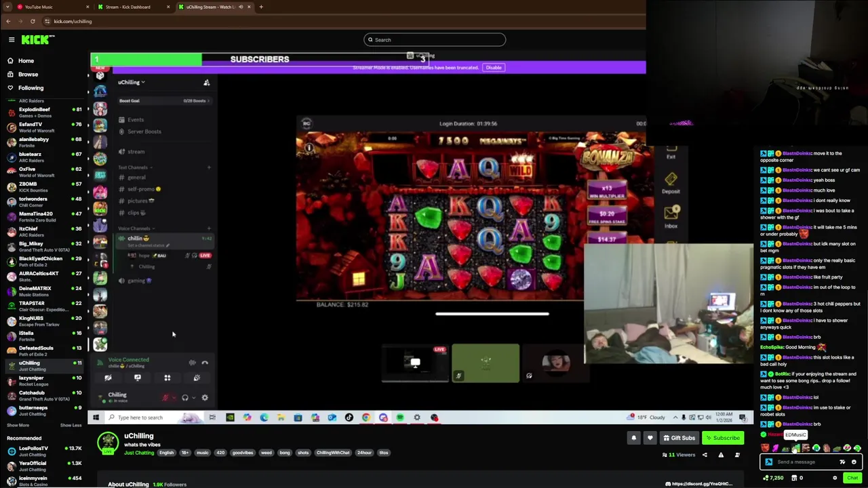Click the Kick search field

(435, 40)
